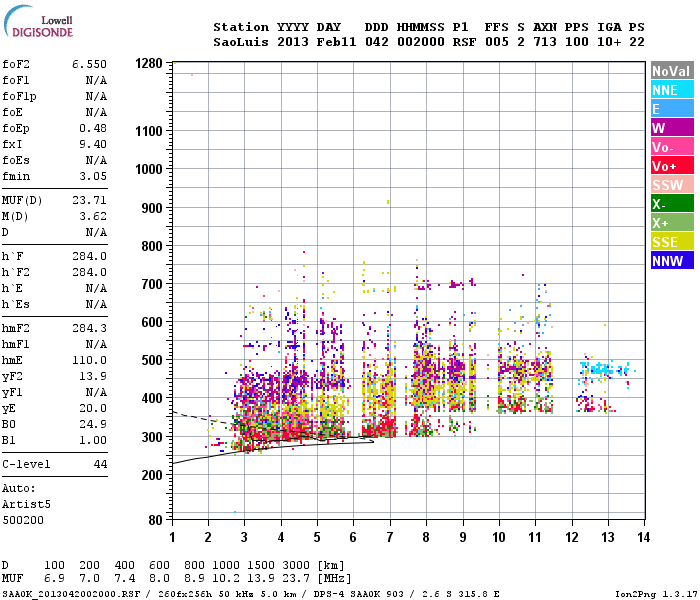Image resolution: width=700 pixels, height=600 pixels.
Task: Click the h`F2 value 284.0
Action: coord(89,272)
